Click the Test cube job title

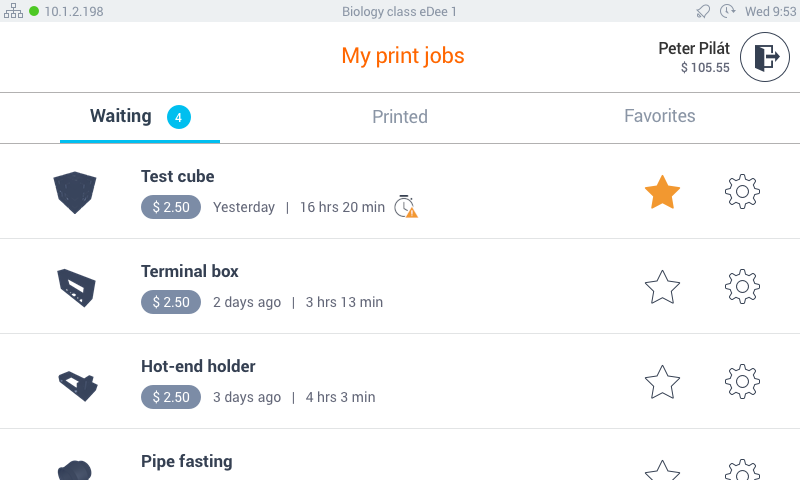point(178,177)
